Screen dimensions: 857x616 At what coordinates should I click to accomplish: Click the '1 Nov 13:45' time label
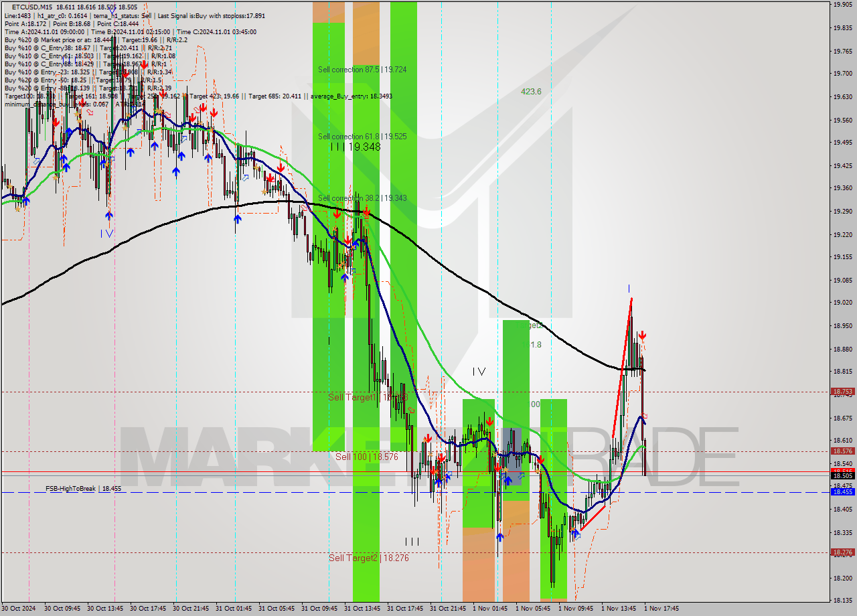(x=618, y=609)
